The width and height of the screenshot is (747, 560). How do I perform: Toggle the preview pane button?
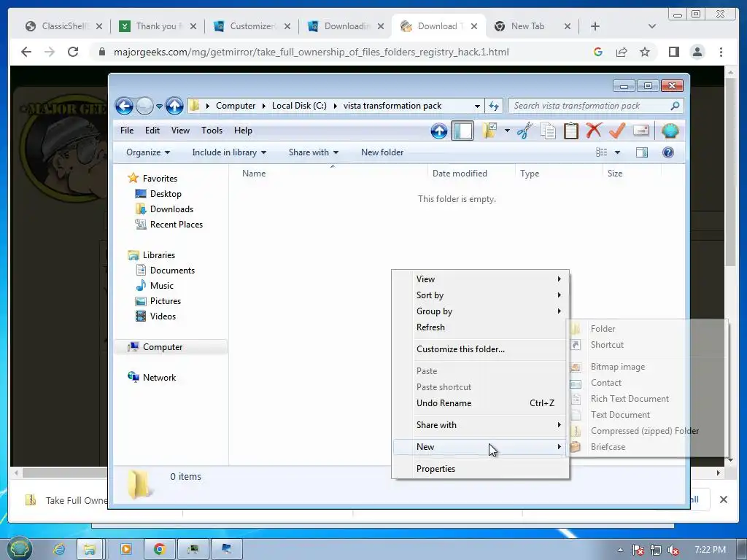click(642, 152)
